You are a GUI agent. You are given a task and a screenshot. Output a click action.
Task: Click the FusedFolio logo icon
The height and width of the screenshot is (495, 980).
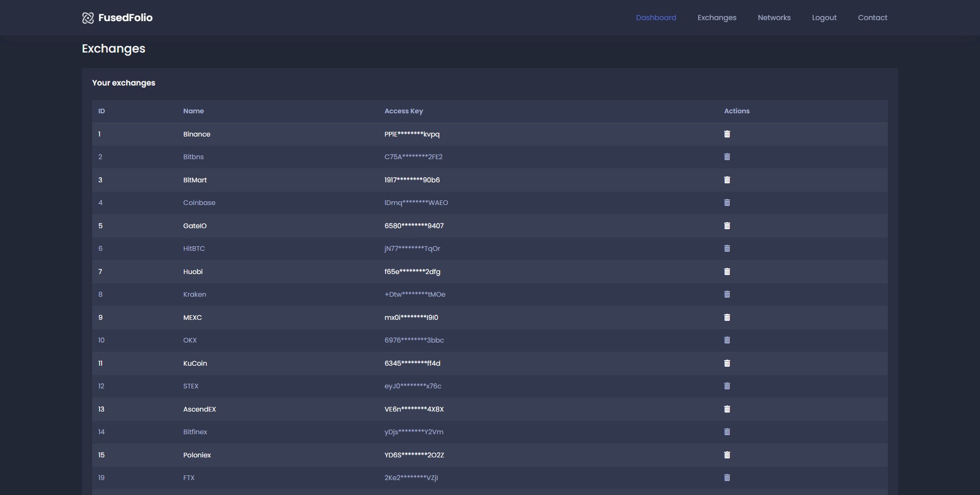pos(88,18)
